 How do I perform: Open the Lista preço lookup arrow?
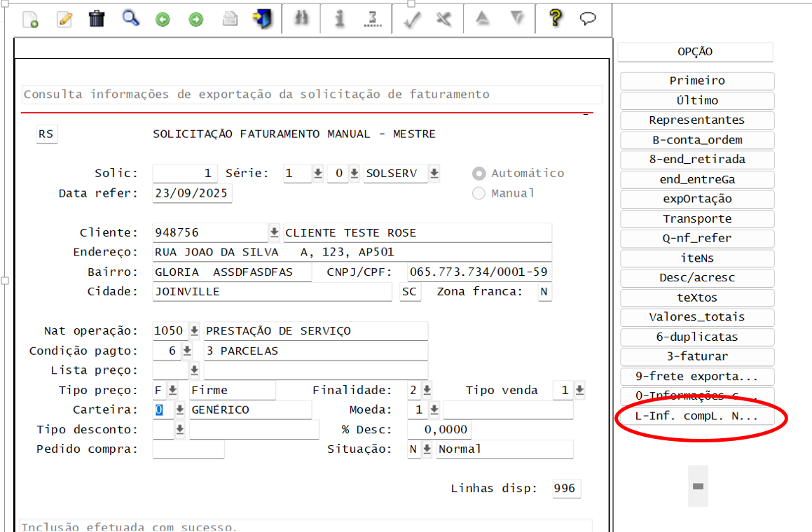pos(194,370)
